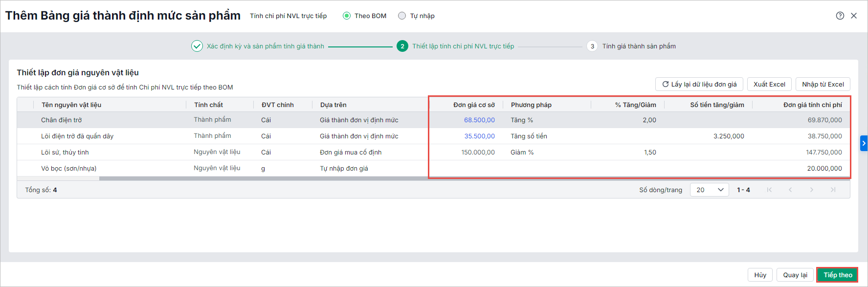Click the Xuất Excel button

[x=769, y=84]
